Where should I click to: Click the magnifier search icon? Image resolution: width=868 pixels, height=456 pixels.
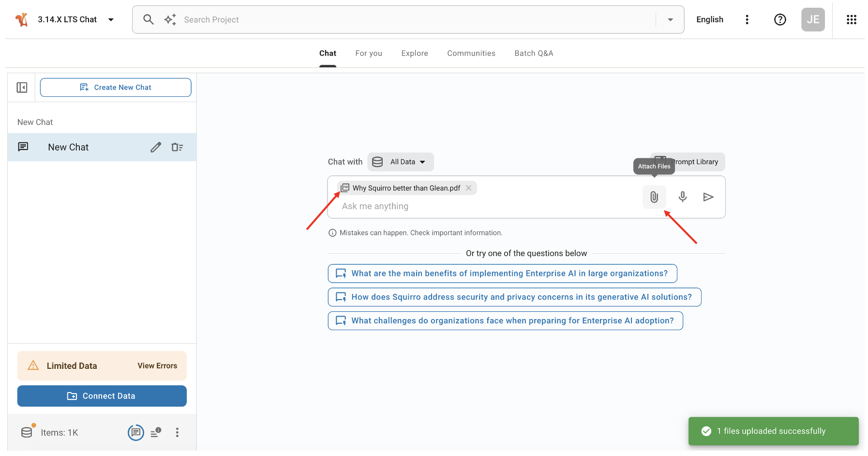click(x=149, y=19)
